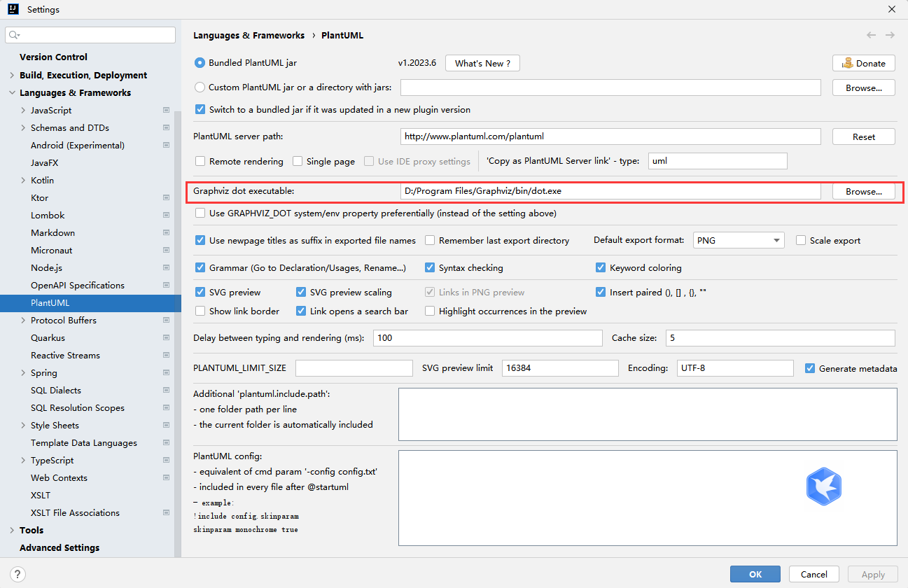Click project-level icon beside Android (Experimental)

click(166, 146)
